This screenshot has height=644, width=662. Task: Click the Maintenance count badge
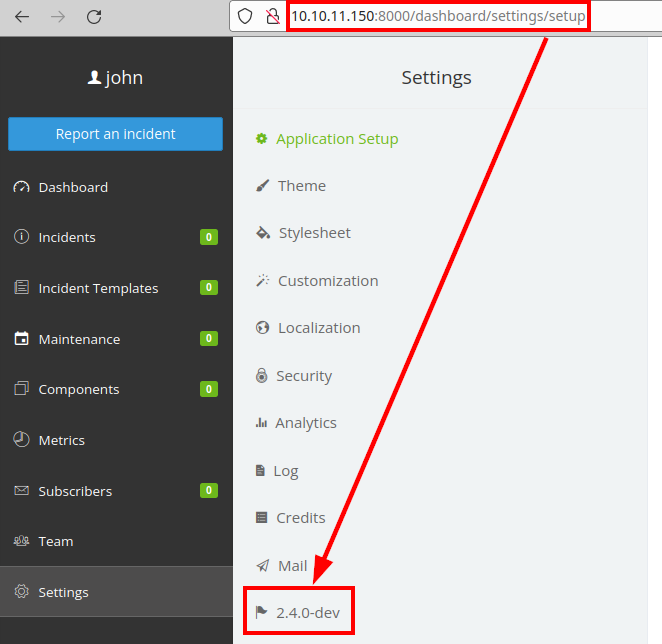[209, 338]
